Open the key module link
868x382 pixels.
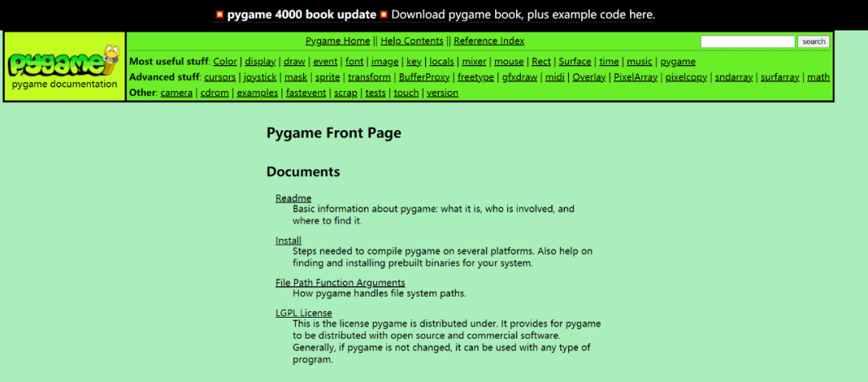coord(414,61)
